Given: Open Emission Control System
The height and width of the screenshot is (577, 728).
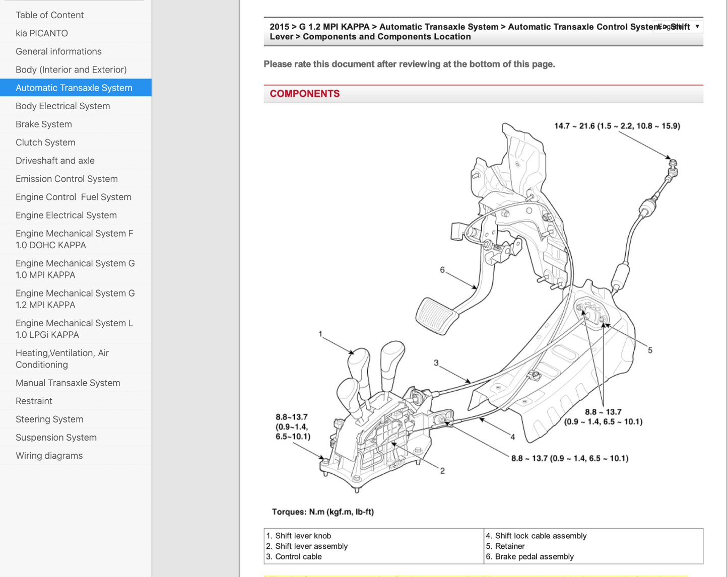Looking at the screenshot, I should (x=67, y=179).
